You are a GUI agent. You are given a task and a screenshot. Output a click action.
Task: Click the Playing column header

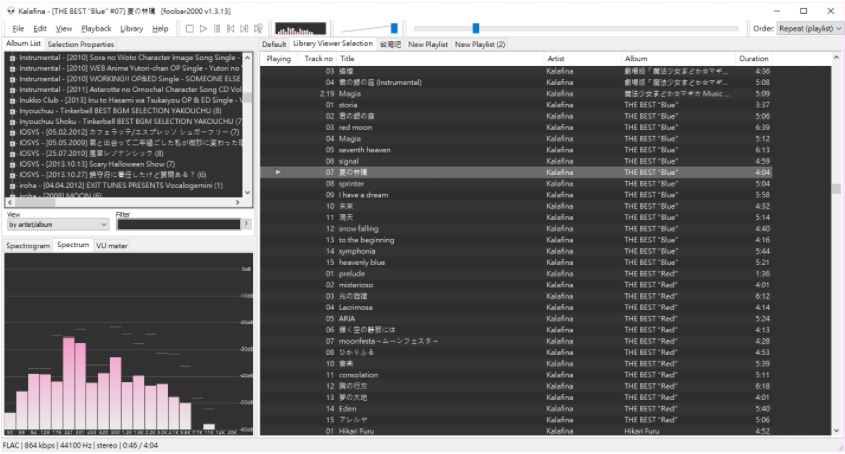[279, 59]
